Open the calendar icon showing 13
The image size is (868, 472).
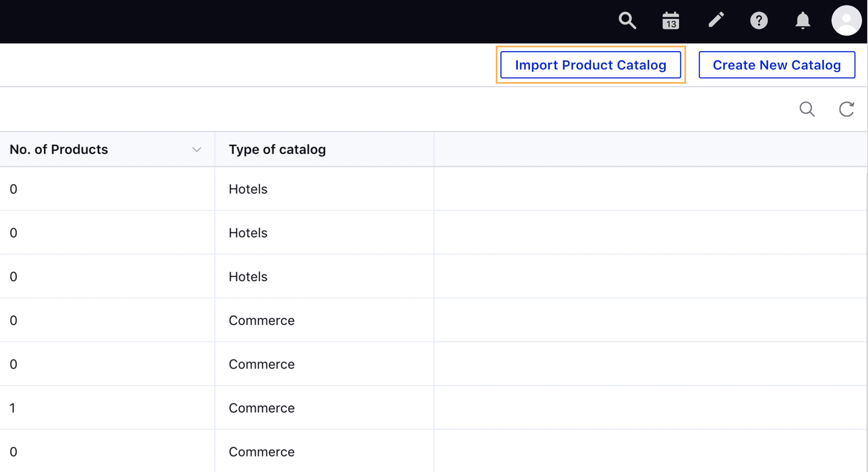(671, 20)
